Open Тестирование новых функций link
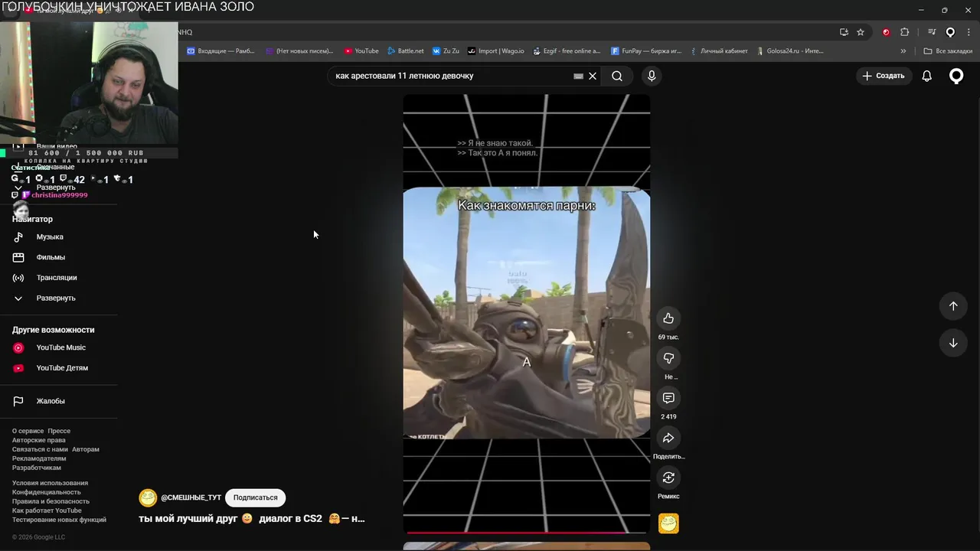Viewport: 980px width, 551px height. click(59, 520)
